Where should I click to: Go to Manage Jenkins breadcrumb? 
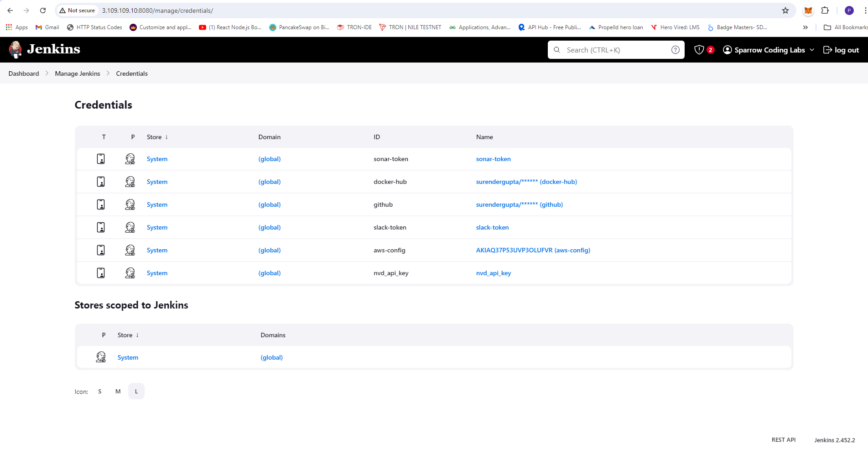(78, 73)
